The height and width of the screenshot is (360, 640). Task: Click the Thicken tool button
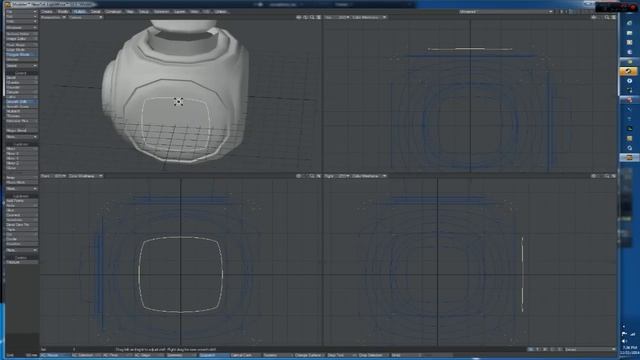(22, 116)
